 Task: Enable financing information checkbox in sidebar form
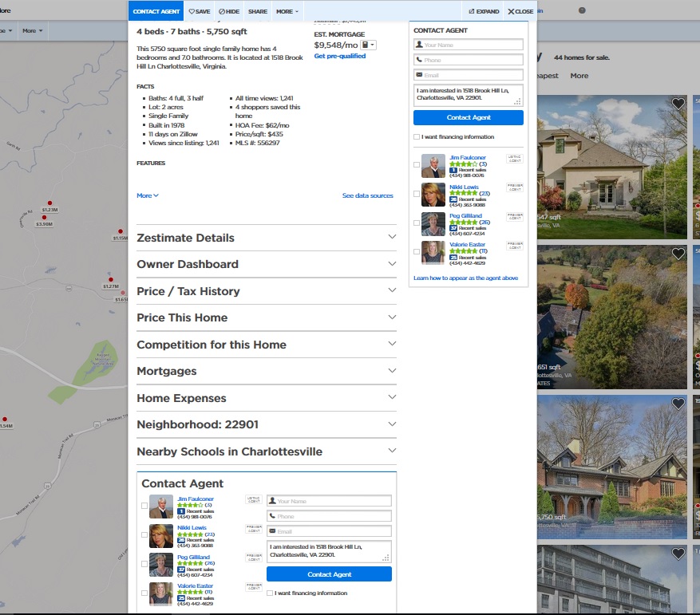(x=417, y=137)
